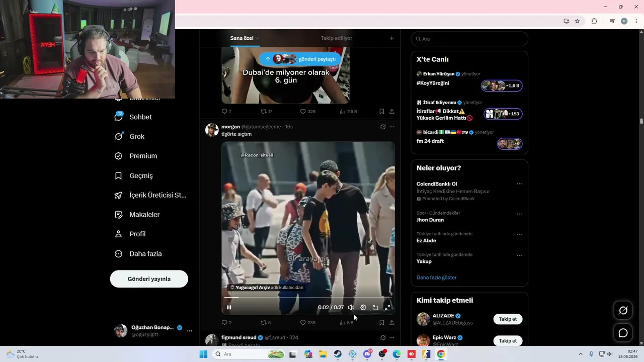Open Grok from the left sidebar
The height and width of the screenshot is (362, 644).
click(x=129, y=136)
